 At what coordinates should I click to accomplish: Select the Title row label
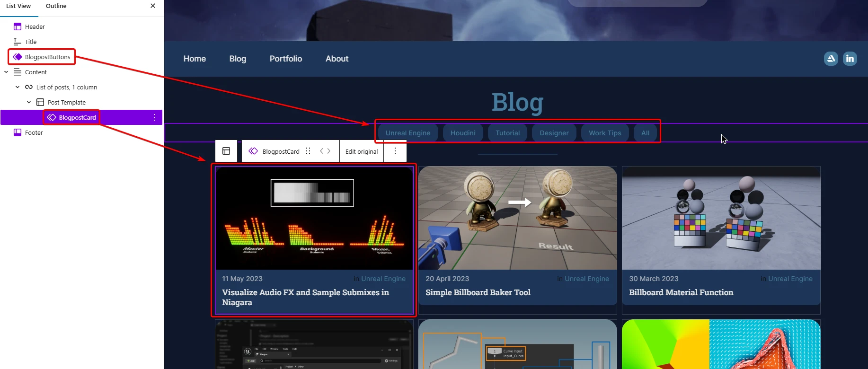click(31, 42)
